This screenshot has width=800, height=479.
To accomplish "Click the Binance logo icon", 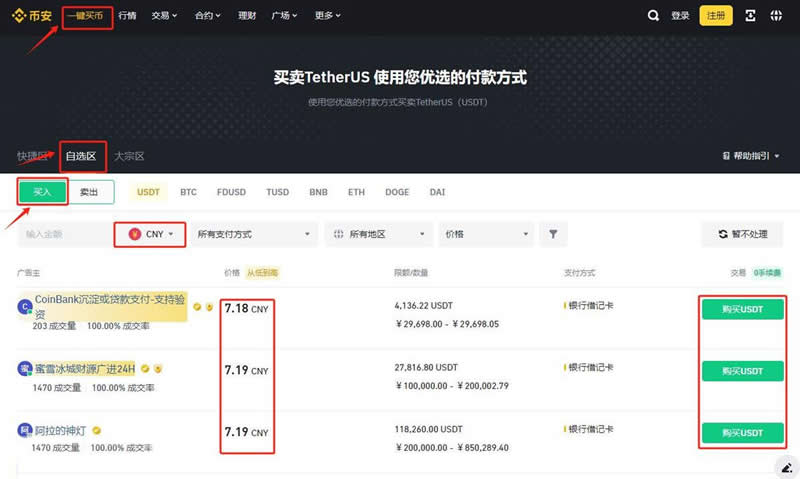I will [18, 16].
